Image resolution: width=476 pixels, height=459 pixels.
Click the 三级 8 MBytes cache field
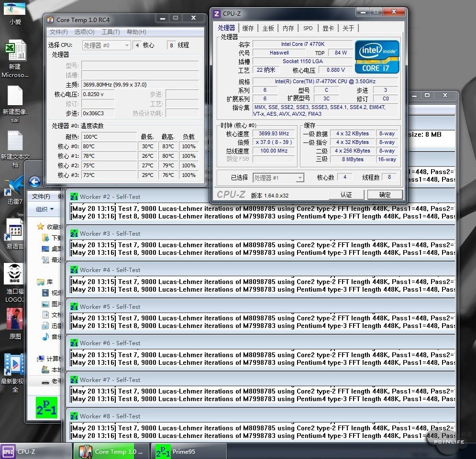353,159
